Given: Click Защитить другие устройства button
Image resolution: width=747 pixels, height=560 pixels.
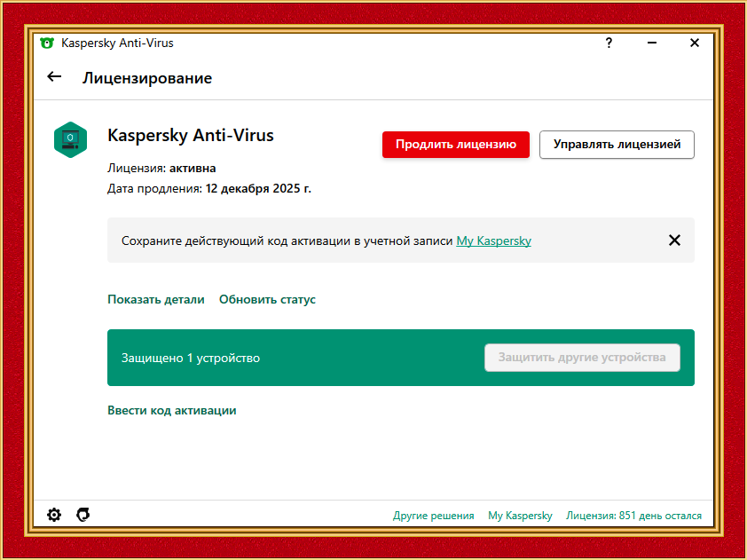Looking at the screenshot, I should click(x=582, y=358).
